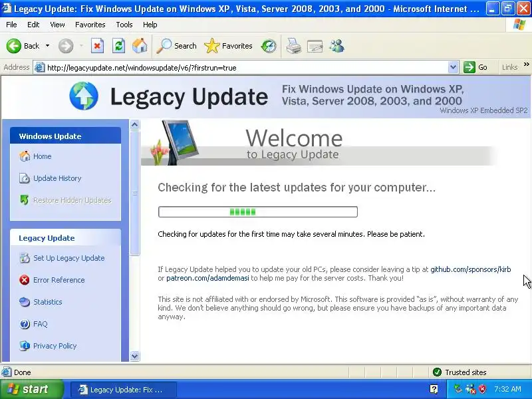
Task: Open patreon.com/adamdemasi link
Action: [207, 278]
